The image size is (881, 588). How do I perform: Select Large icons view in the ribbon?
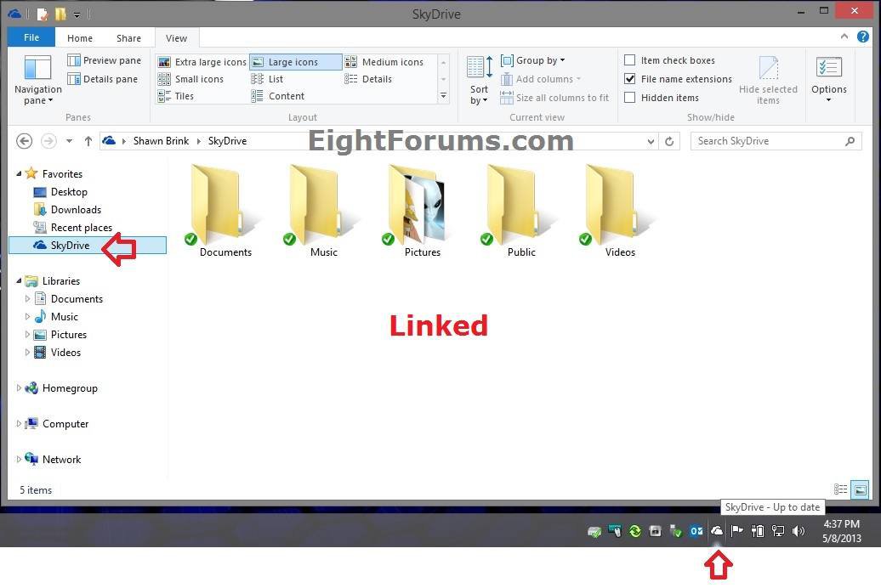pos(293,61)
